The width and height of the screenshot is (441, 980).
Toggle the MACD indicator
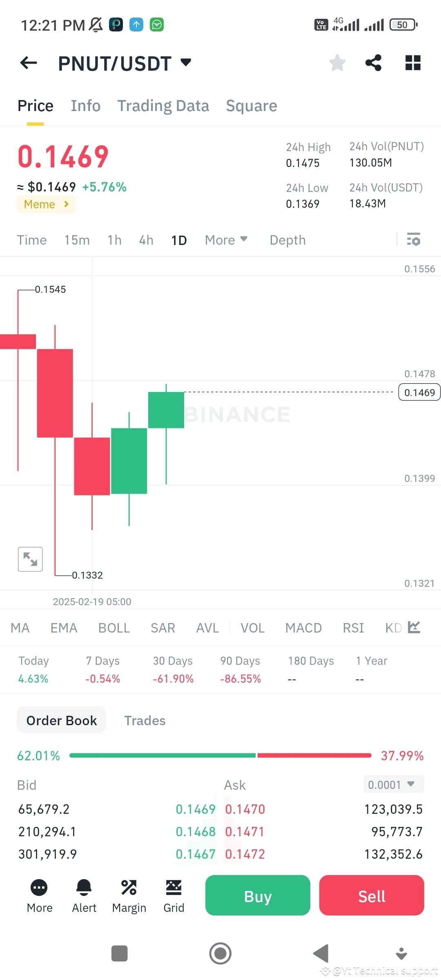click(303, 628)
